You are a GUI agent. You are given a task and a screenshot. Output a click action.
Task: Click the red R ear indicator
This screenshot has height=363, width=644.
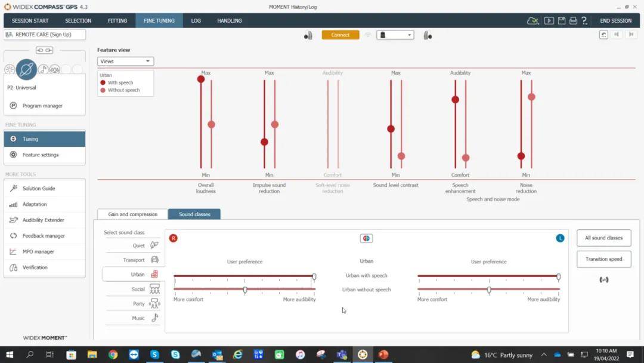(174, 238)
